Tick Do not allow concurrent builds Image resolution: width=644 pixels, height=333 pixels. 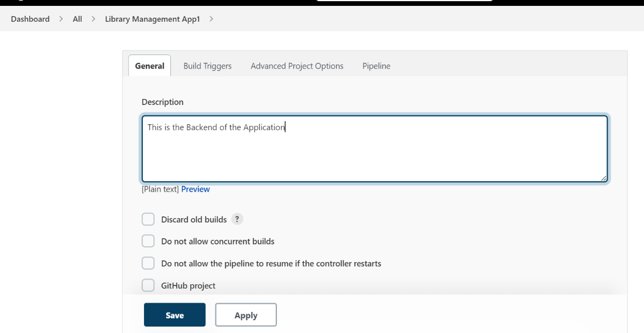pyautogui.click(x=148, y=241)
